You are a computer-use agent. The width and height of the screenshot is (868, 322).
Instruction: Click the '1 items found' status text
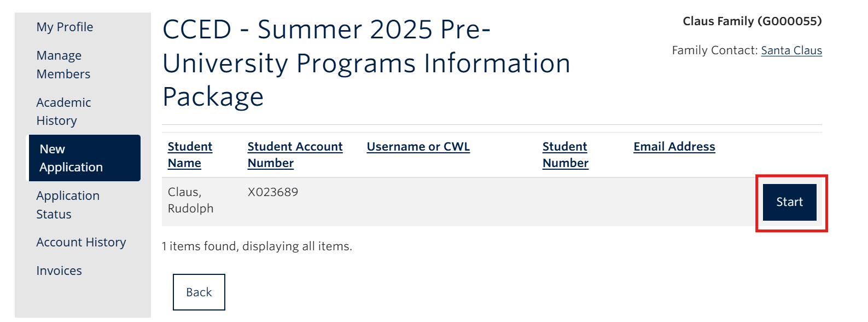pyautogui.click(x=257, y=246)
